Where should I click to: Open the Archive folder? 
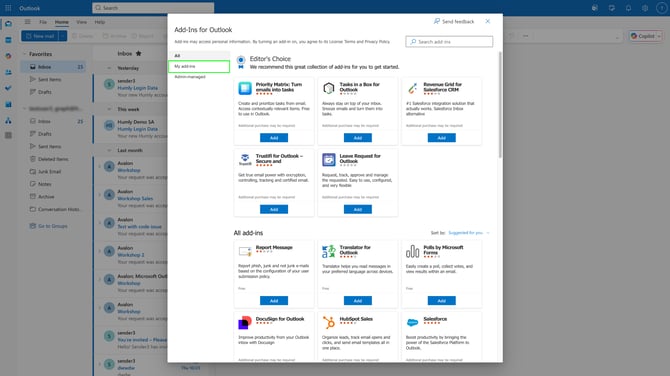click(53, 197)
